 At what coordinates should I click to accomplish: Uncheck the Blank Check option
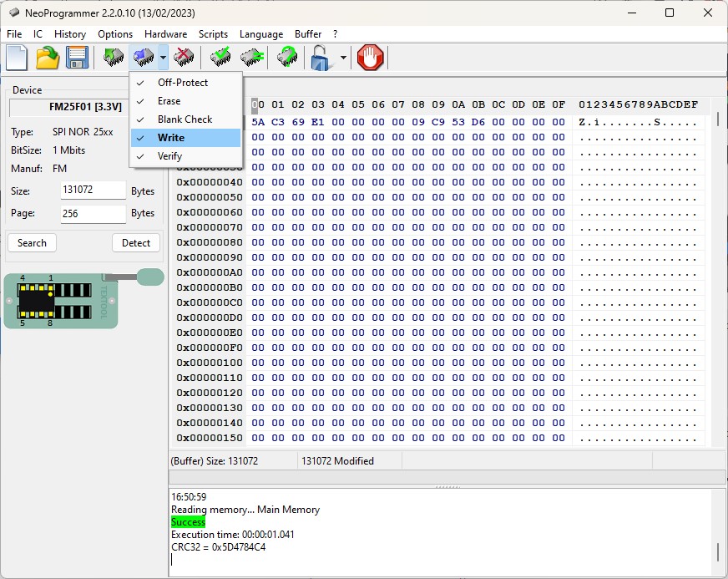click(185, 119)
